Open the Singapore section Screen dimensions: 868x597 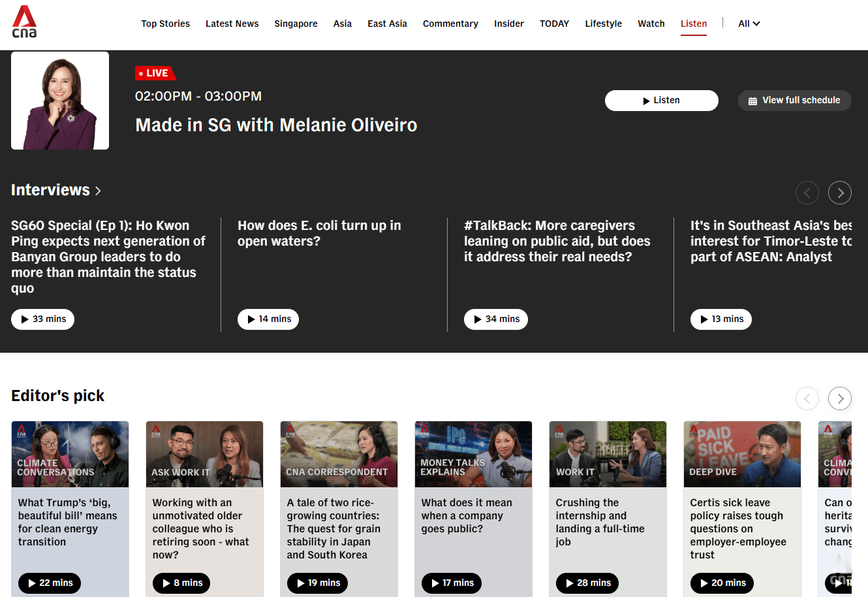tap(296, 24)
